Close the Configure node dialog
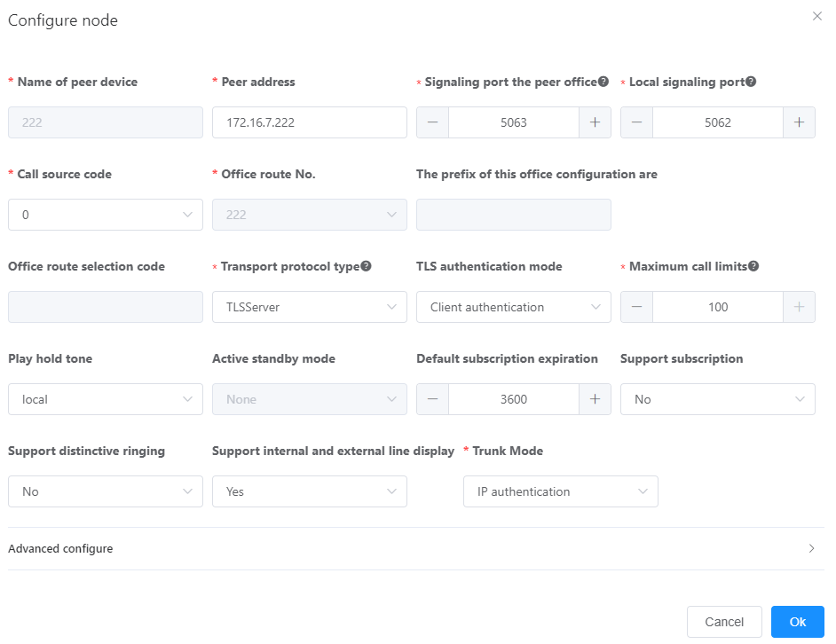836x644 pixels. click(x=816, y=17)
